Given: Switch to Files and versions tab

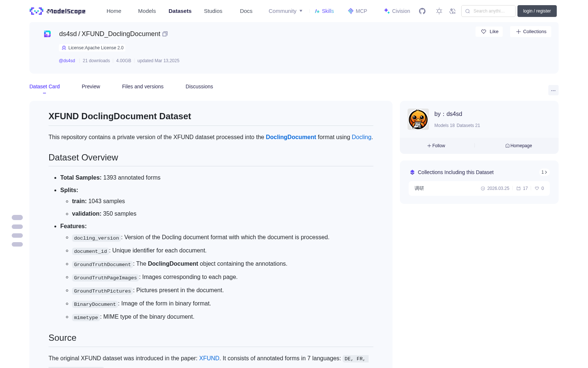Looking at the screenshot, I should 143,86.
